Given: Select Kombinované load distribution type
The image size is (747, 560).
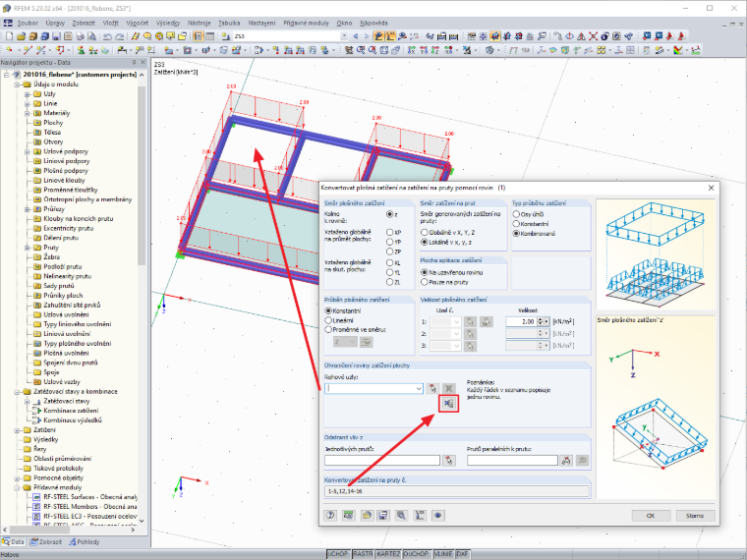Looking at the screenshot, I should pyautogui.click(x=516, y=234).
